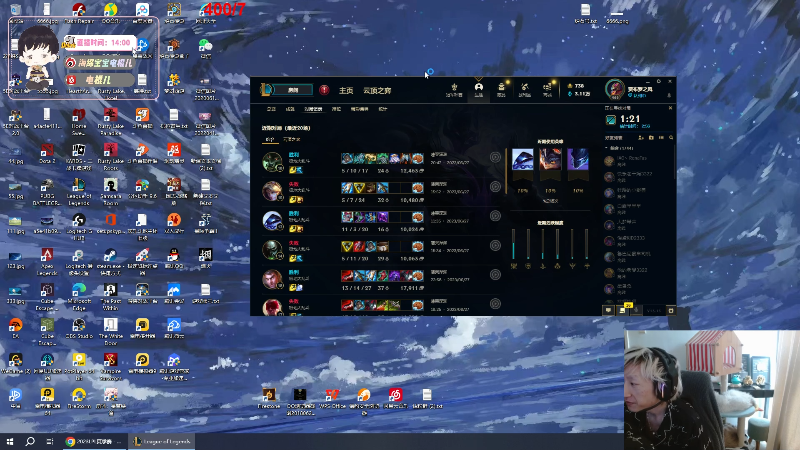Screen dimensions: 800x450
Task: Open the match with score 11 / 3 / 20
Action: pos(382,221)
